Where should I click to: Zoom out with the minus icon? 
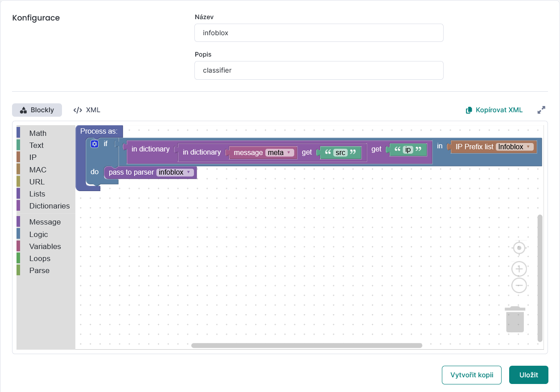(519, 285)
